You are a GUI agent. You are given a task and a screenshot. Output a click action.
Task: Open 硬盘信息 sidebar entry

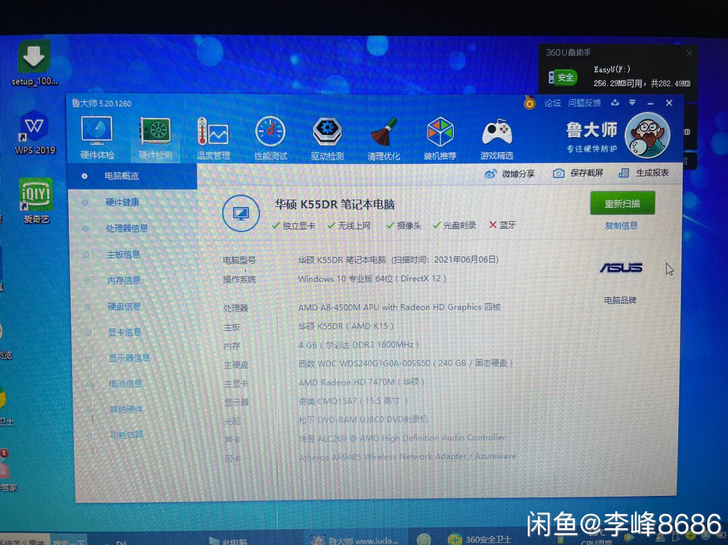(x=124, y=307)
